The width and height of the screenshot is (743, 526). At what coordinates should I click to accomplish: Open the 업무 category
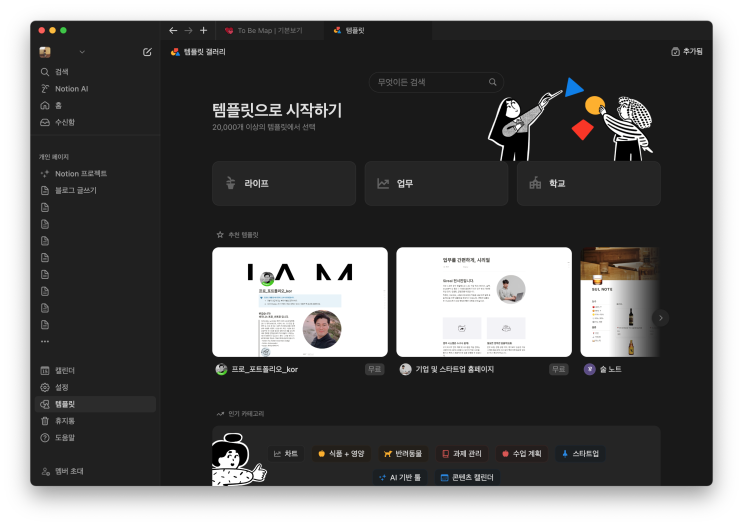(x=436, y=183)
